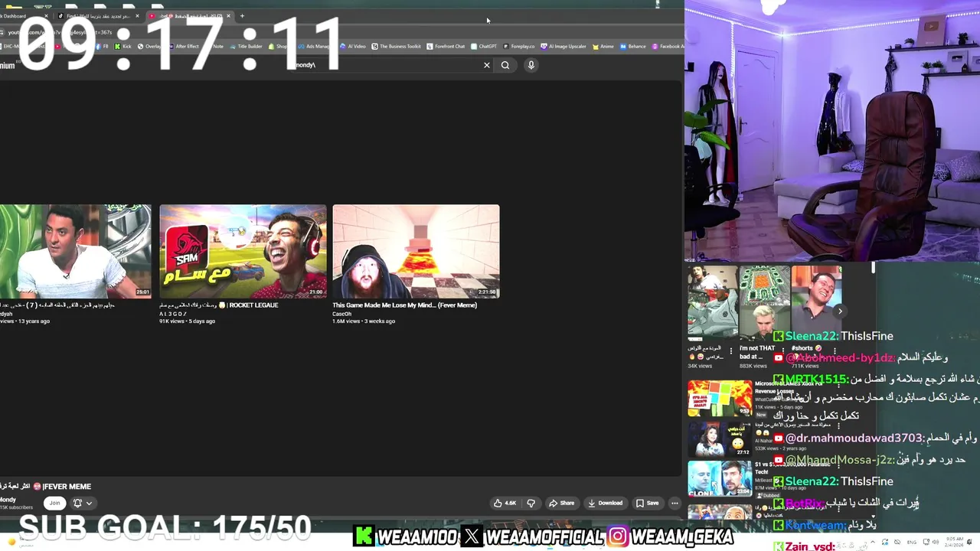Click the Join button under video
This screenshot has height=551, width=980.
[54, 503]
